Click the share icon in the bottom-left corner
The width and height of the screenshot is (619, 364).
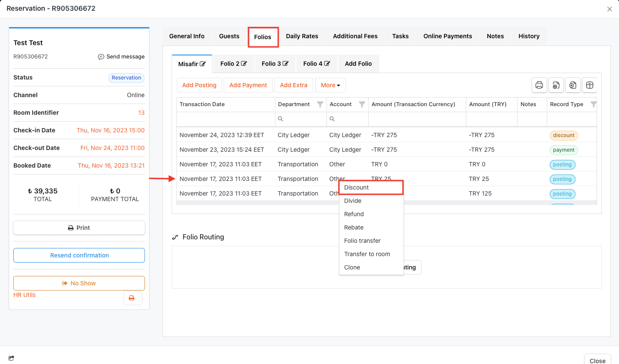pos(11,358)
